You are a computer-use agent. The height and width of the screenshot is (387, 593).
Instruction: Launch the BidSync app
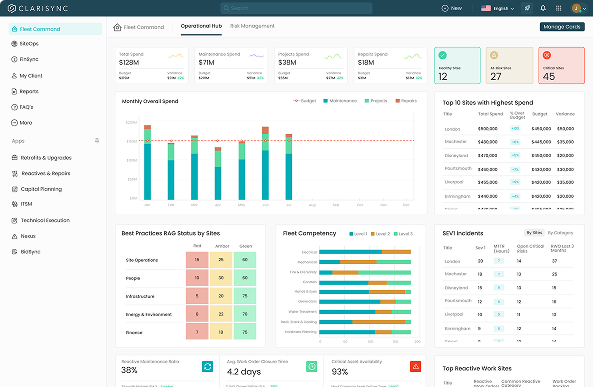coord(26,252)
